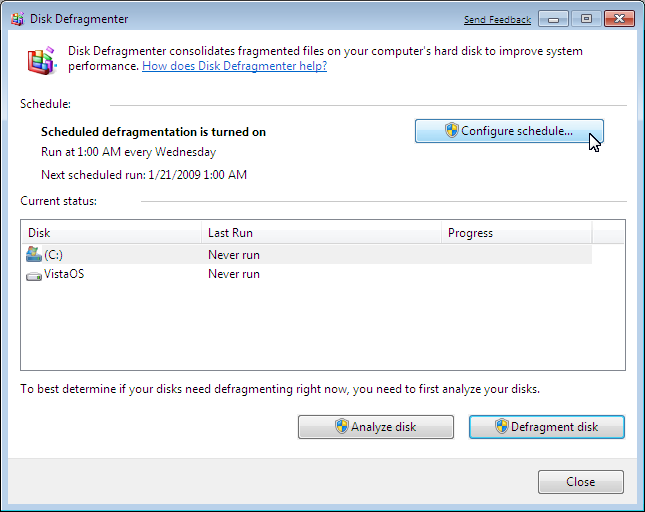Click shield icon on Defragment disk button

[x=501, y=426]
